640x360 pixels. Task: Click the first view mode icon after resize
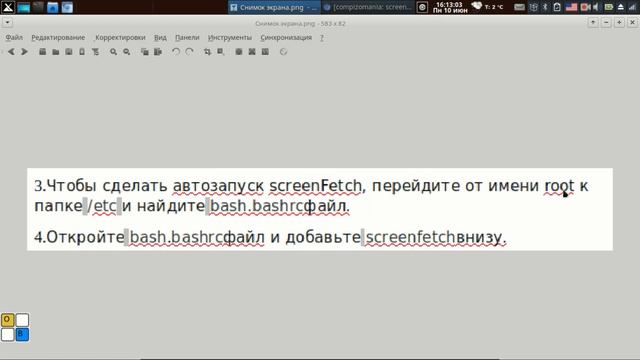click(239, 52)
